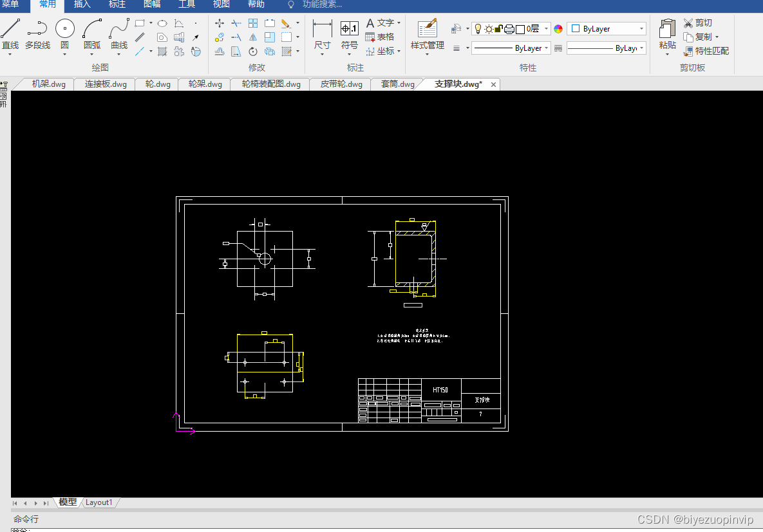Switch to the Layout1 tab
Image resolution: width=763 pixels, height=532 pixels.
point(99,502)
